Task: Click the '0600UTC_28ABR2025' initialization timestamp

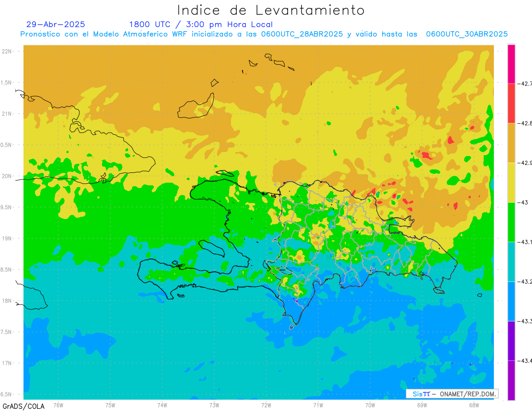Action: (302, 34)
